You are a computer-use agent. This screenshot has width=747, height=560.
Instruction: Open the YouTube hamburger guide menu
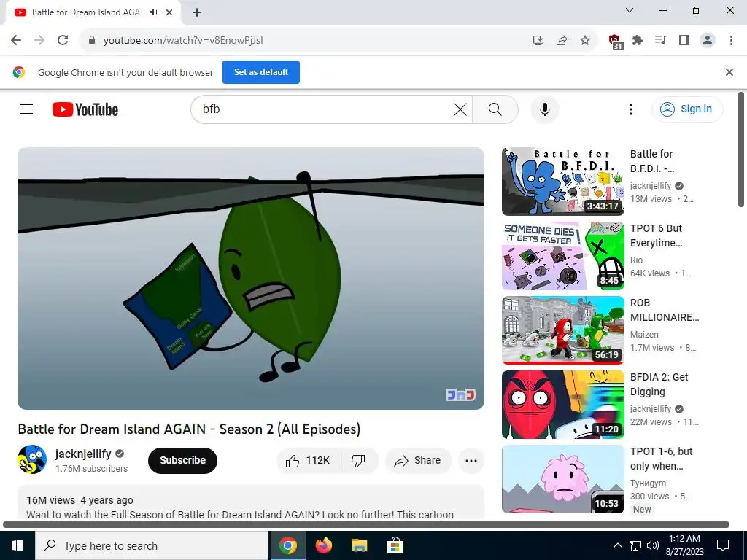(26, 109)
